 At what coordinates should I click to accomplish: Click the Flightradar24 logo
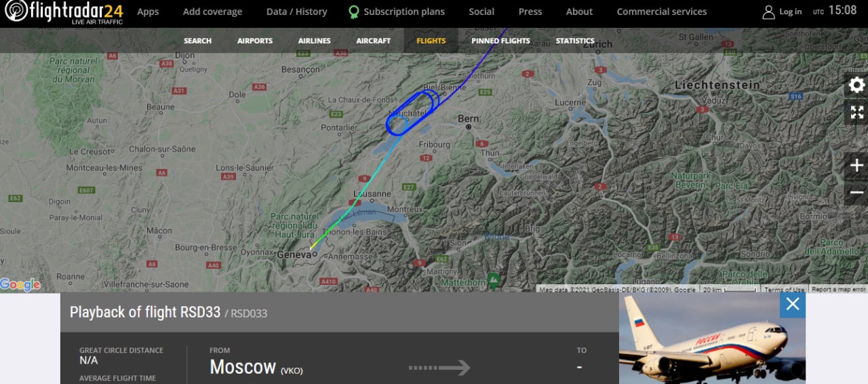point(64,13)
